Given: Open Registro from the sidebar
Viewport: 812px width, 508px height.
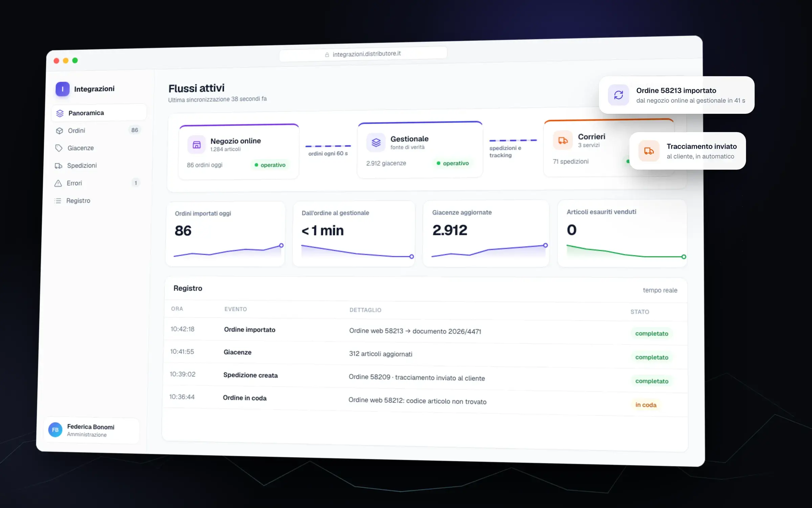Looking at the screenshot, I should 97,201.
